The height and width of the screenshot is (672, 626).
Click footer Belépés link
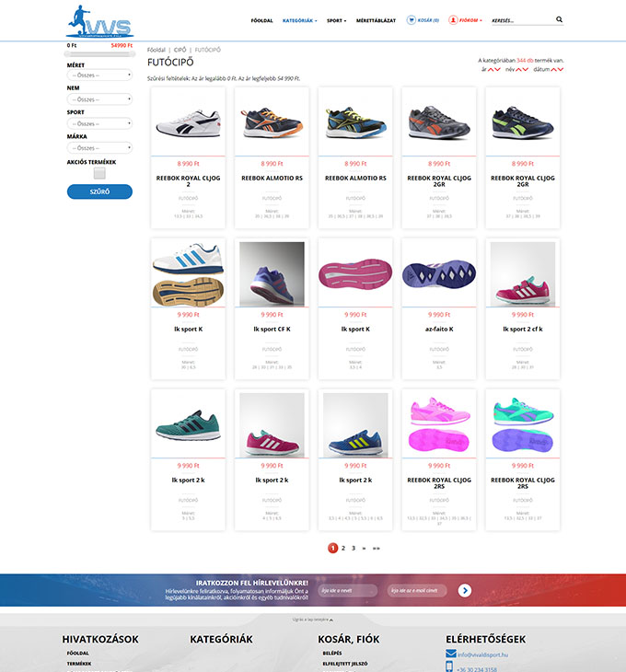coord(332,654)
